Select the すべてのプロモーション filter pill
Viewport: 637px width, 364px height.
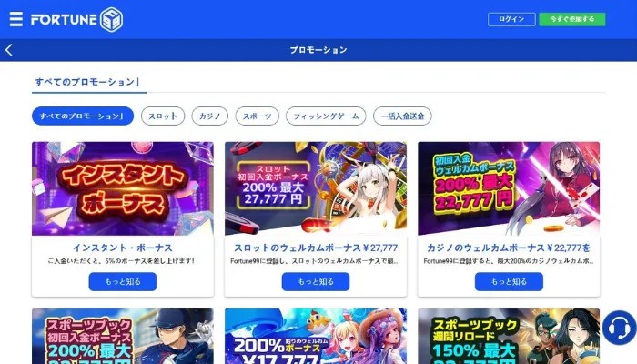tap(83, 116)
